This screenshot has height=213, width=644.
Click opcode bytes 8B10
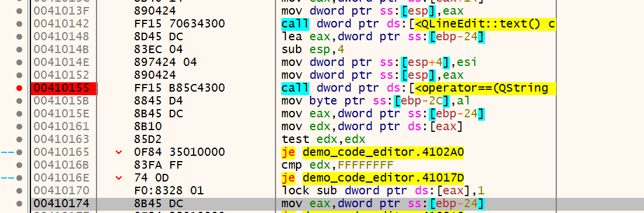pyautogui.click(x=148, y=127)
